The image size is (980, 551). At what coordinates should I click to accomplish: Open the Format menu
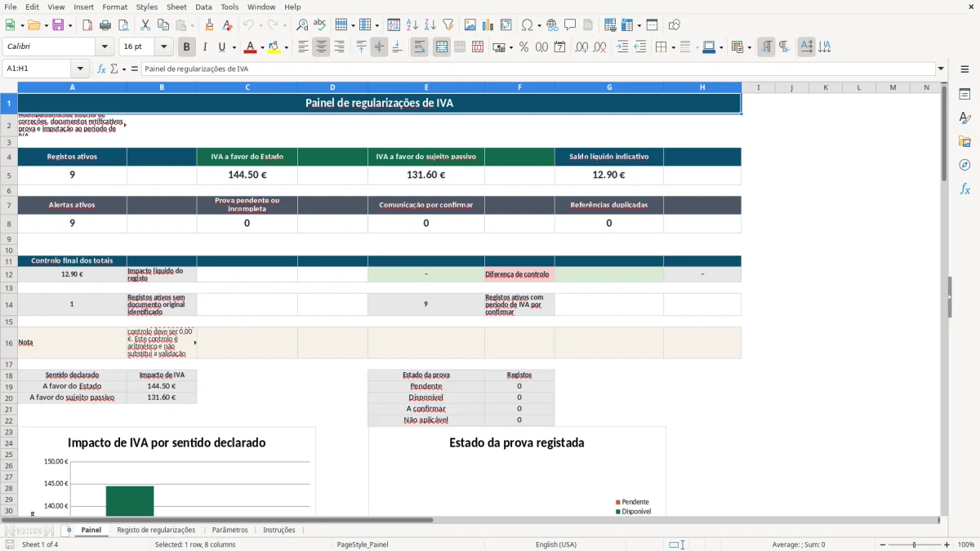[114, 7]
